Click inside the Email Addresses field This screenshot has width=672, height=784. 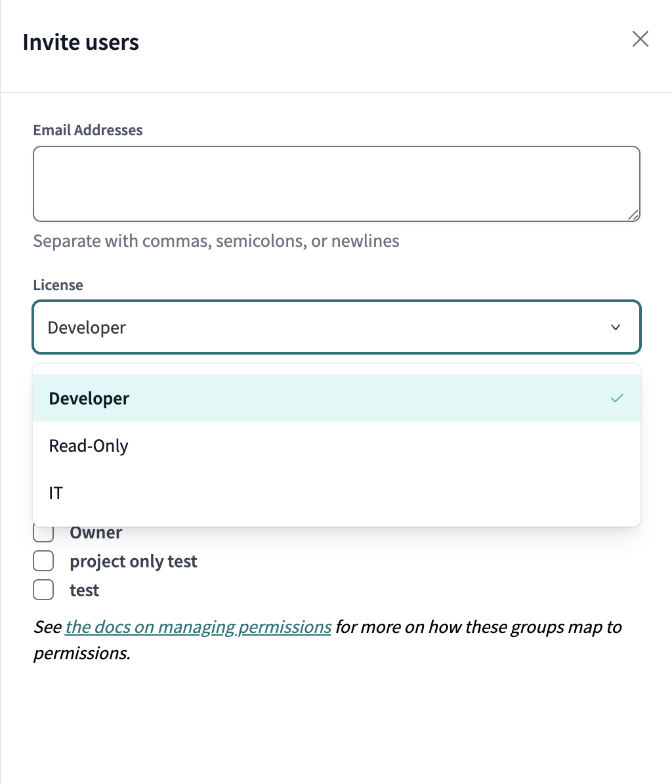tap(337, 184)
